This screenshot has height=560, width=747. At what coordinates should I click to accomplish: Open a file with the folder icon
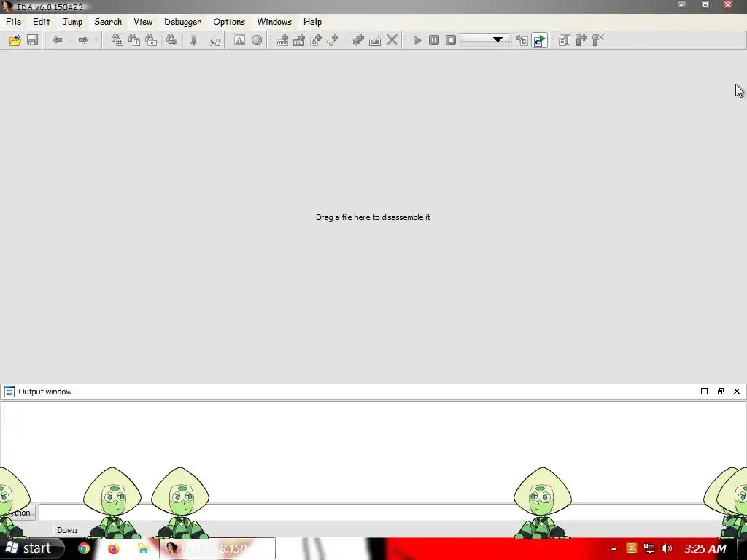tap(15, 41)
